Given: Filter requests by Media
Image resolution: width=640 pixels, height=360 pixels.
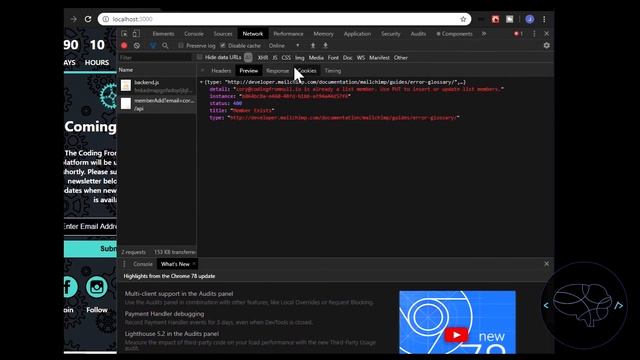Looking at the screenshot, I should pyautogui.click(x=316, y=58).
